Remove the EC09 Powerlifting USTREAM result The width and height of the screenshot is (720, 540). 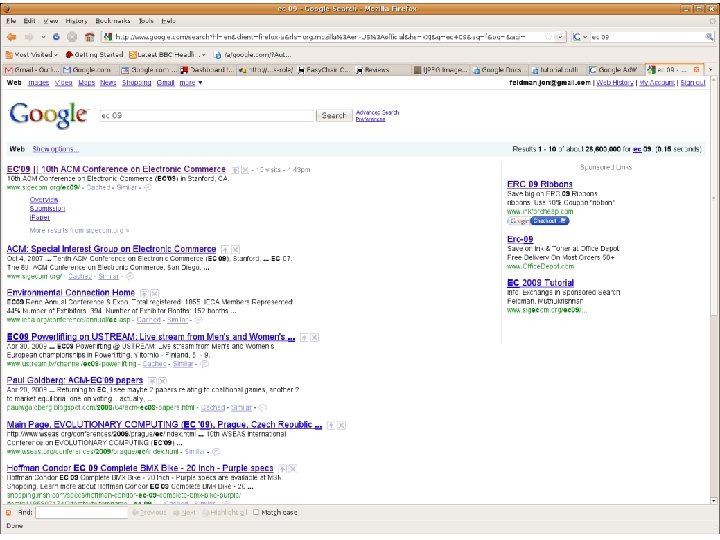315,338
